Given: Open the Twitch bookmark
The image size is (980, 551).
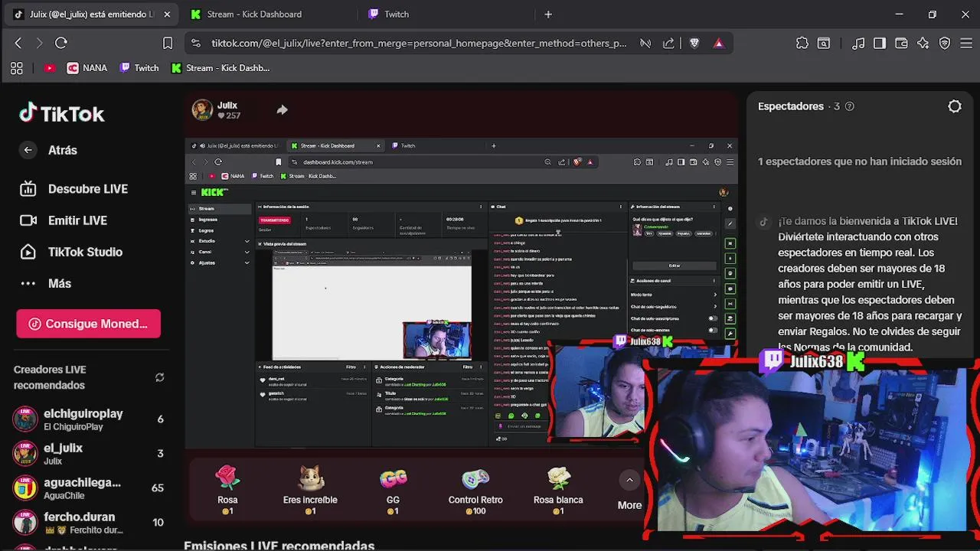Looking at the screenshot, I should pyautogui.click(x=139, y=68).
